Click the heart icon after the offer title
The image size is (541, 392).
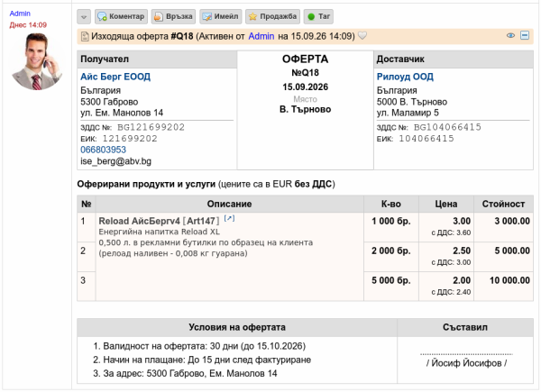pos(362,35)
